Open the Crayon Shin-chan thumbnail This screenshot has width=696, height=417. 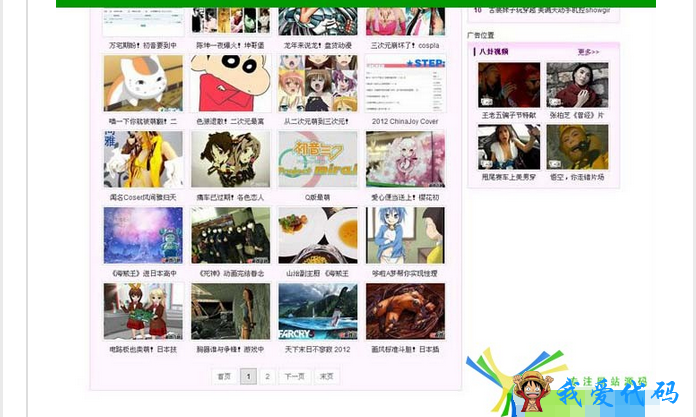[230, 83]
